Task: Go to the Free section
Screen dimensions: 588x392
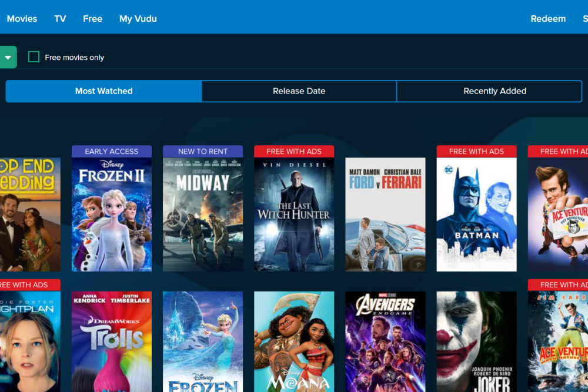Action: pos(93,19)
